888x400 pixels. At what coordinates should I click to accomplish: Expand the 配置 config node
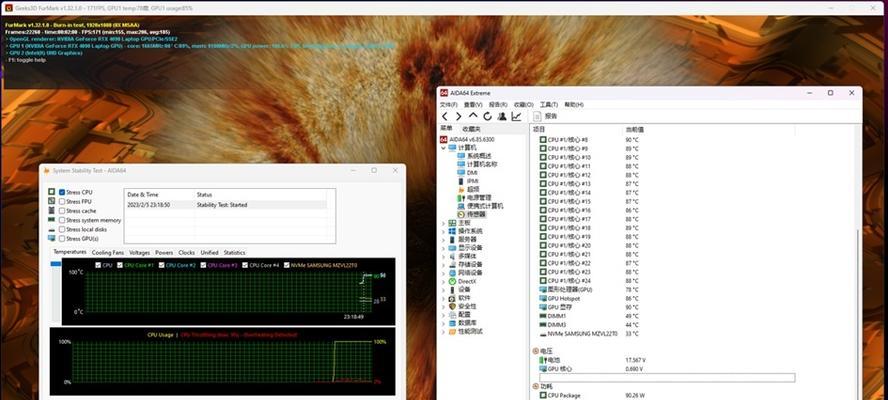pos(443,314)
